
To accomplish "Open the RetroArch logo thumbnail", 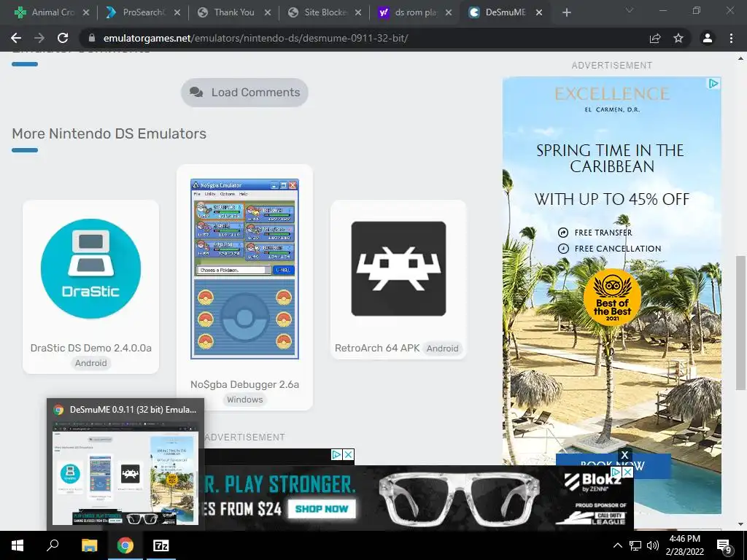I will tap(398, 268).
